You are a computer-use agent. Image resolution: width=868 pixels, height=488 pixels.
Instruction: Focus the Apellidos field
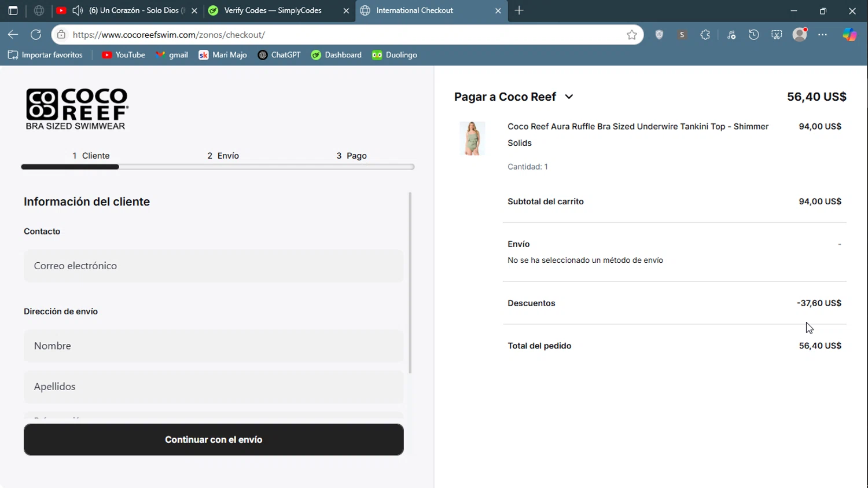click(214, 387)
